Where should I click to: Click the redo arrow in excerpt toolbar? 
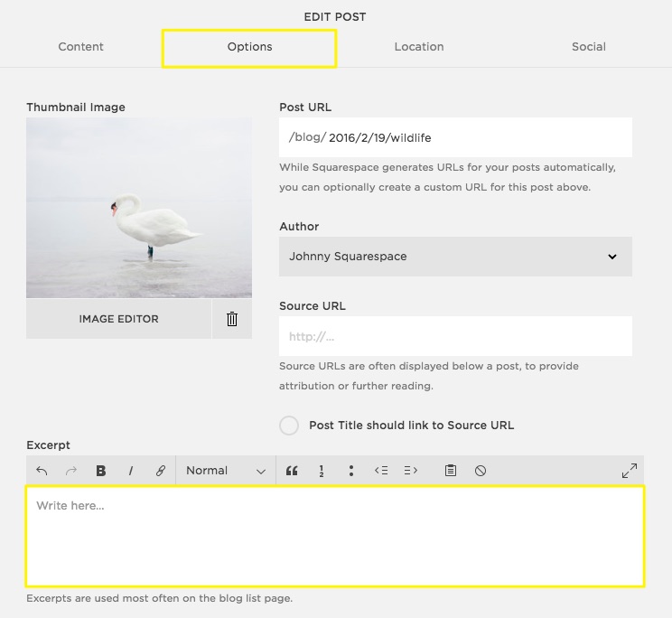tap(71, 471)
